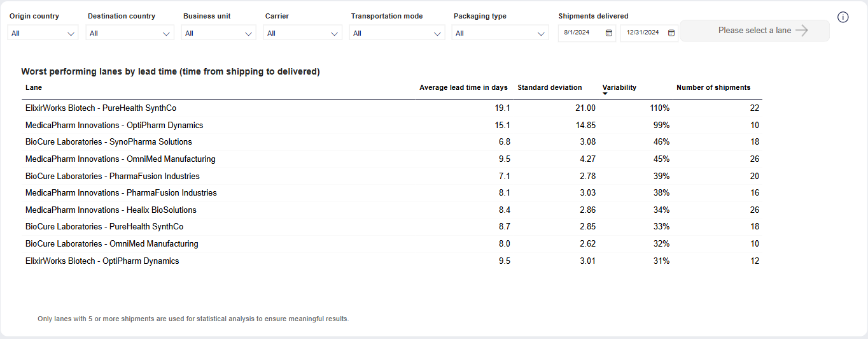Select lane MedicaPharm Innovations - OmniMed Manufacturing
Screen dimensions: 868x339
pos(120,159)
